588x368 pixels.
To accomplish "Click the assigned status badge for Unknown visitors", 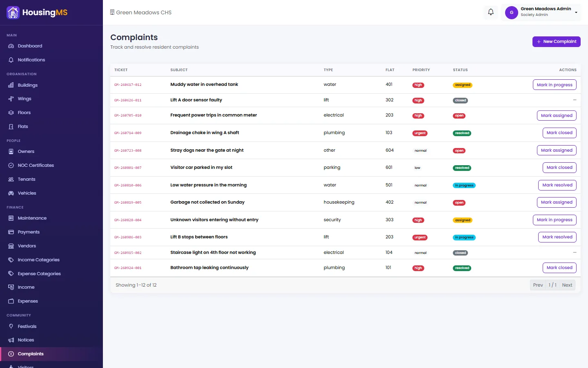I will click(x=463, y=220).
